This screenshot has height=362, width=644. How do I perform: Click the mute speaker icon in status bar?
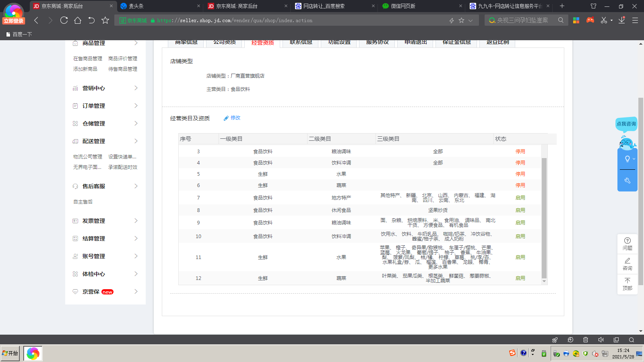click(x=601, y=340)
